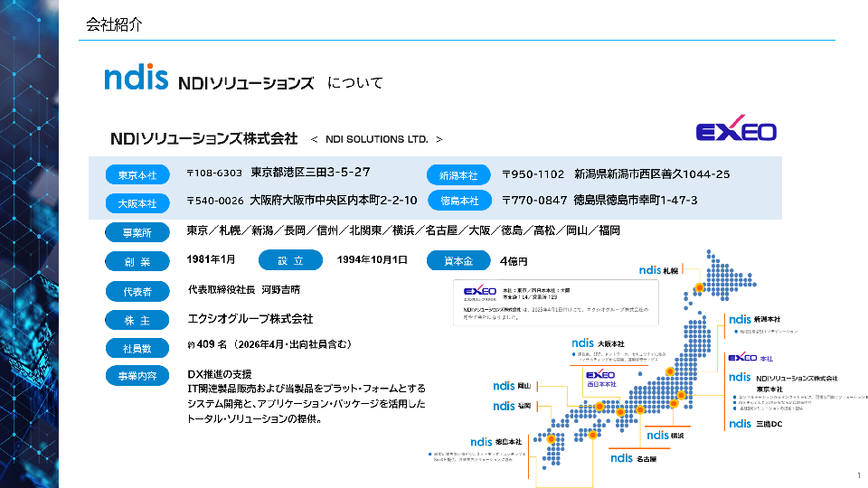Click the 資本金 label pill
This screenshot has height=488, width=868.
pyautogui.click(x=458, y=260)
